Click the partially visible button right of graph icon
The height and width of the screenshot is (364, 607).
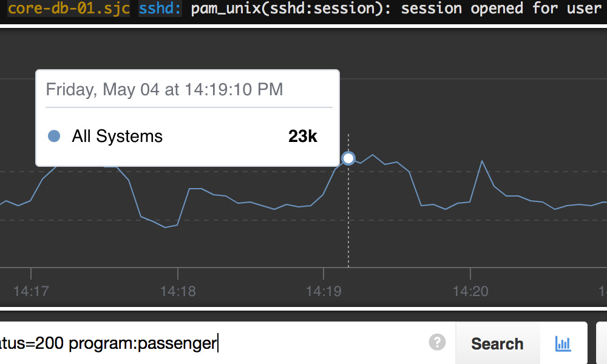pos(602,343)
